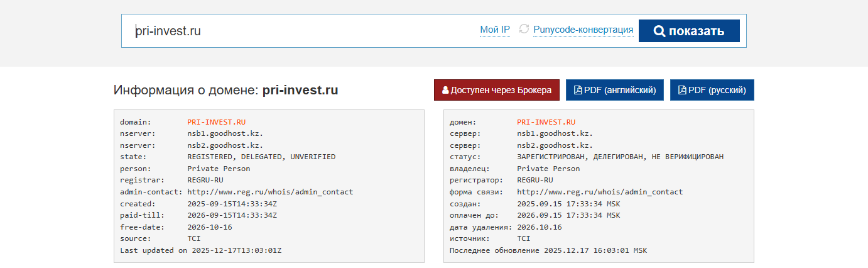This screenshot has height=268, width=868.
Task: Open the Punycode-конвертация link
Action: coord(583,30)
